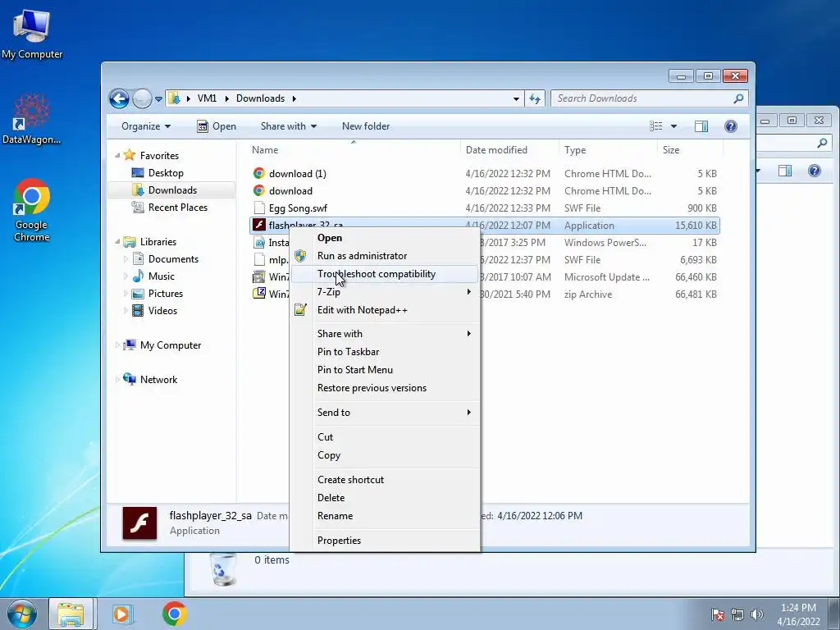The width and height of the screenshot is (840, 630).
Task: Open the address bar history dropdown
Action: (x=516, y=98)
